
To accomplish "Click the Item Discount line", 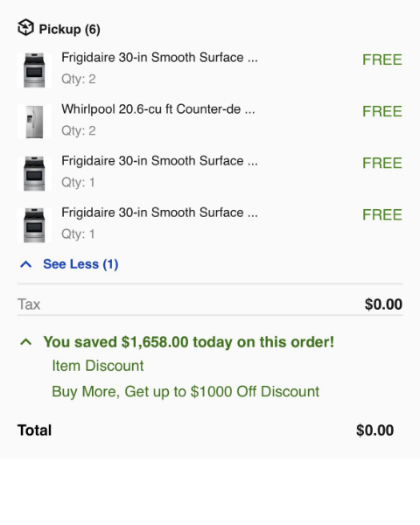I will [x=98, y=366].
